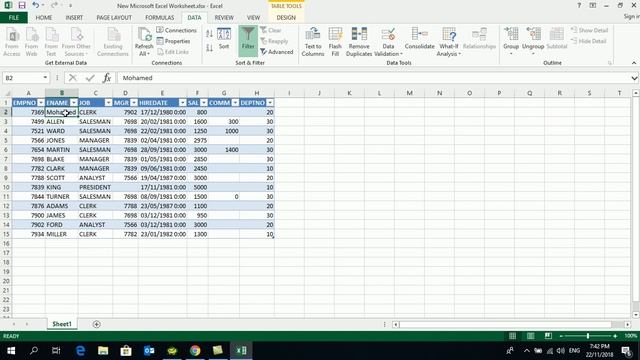Switch to the PAGE LAYOUT tab
Image resolution: width=640 pixels, height=360 pixels.
tap(114, 18)
